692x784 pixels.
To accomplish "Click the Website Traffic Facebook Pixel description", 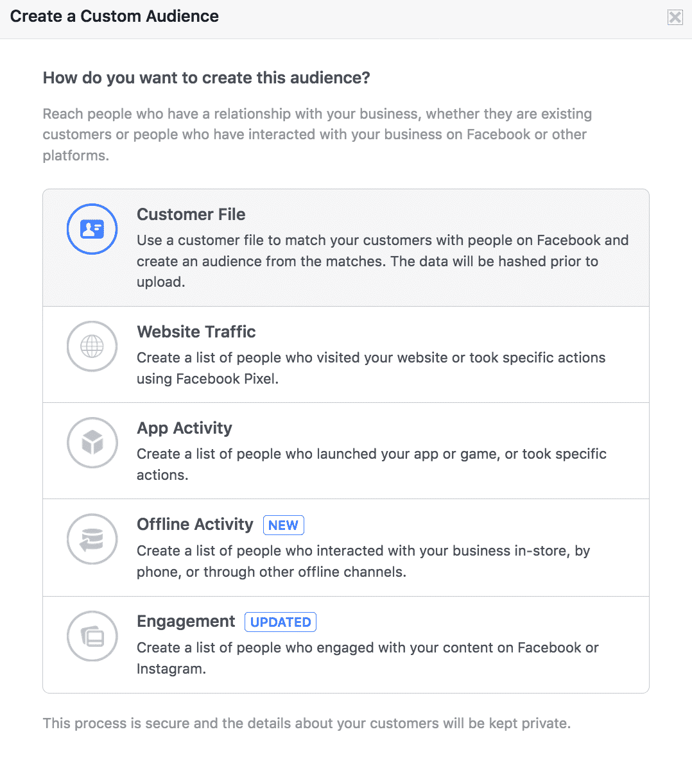I will click(x=371, y=368).
